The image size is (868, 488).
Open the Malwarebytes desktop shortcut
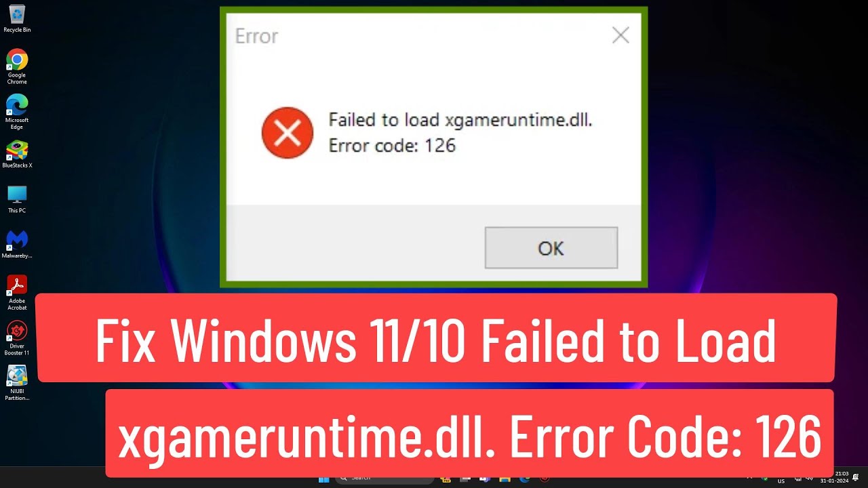click(x=17, y=245)
